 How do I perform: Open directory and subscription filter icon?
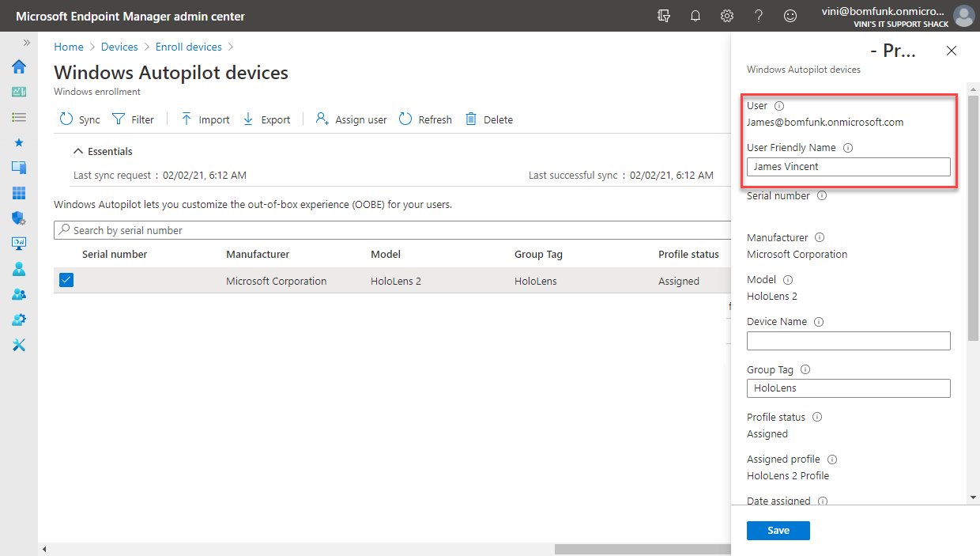664,16
